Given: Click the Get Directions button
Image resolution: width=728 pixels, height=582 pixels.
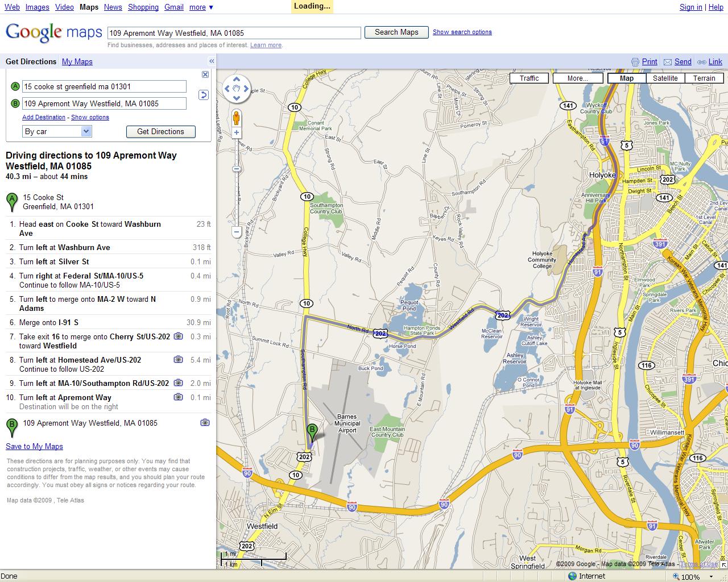Looking at the screenshot, I should point(160,131).
